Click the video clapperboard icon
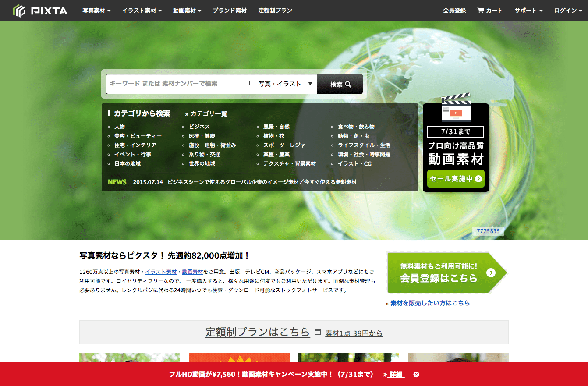This screenshot has height=386, width=588. (x=456, y=107)
